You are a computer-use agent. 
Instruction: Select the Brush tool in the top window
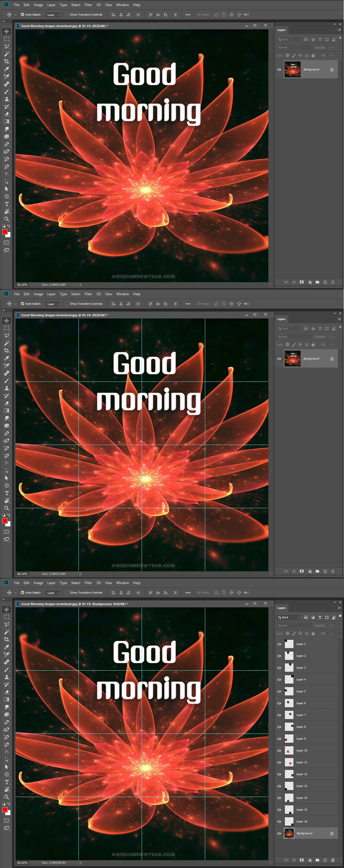(6, 92)
